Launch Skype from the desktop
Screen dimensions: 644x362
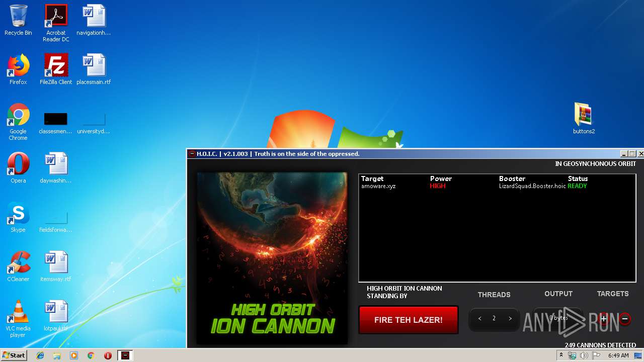point(18,217)
